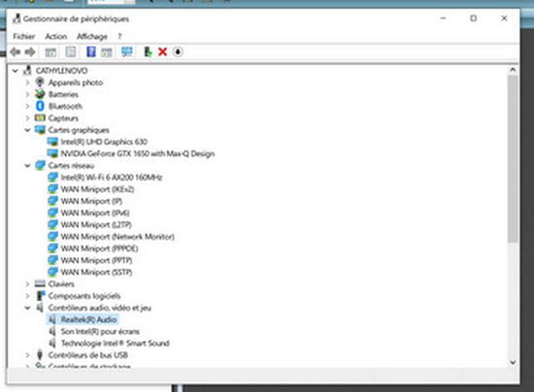Open the Affichage menu
This screenshot has width=534, height=392.
[92, 36]
